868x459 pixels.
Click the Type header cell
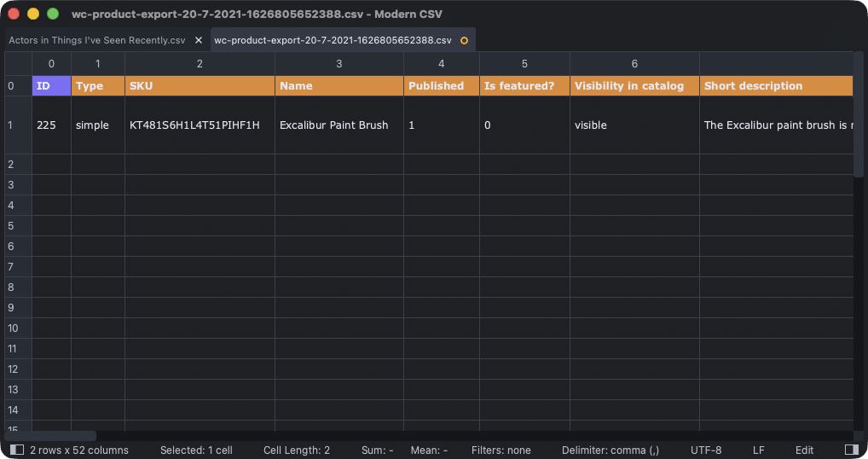(98, 86)
